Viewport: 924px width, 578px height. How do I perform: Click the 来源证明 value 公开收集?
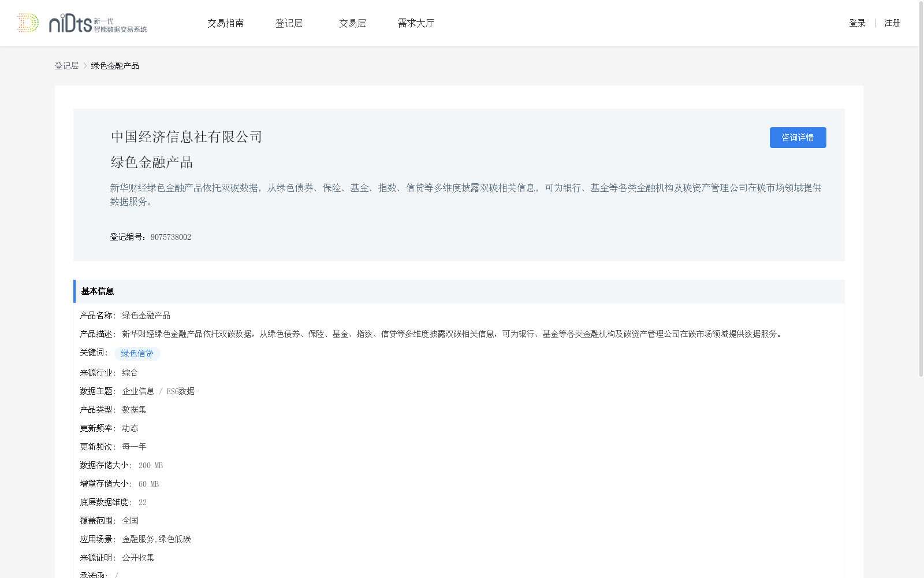click(x=138, y=558)
